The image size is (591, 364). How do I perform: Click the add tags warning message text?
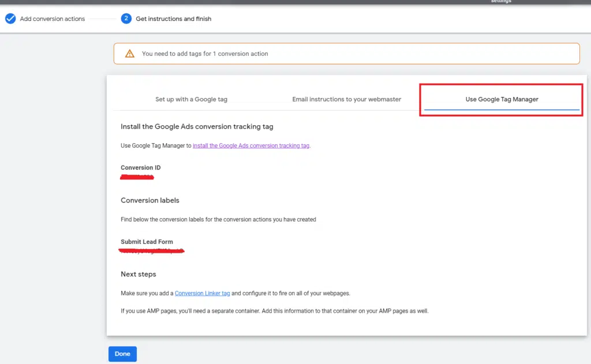tap(205, 54)
